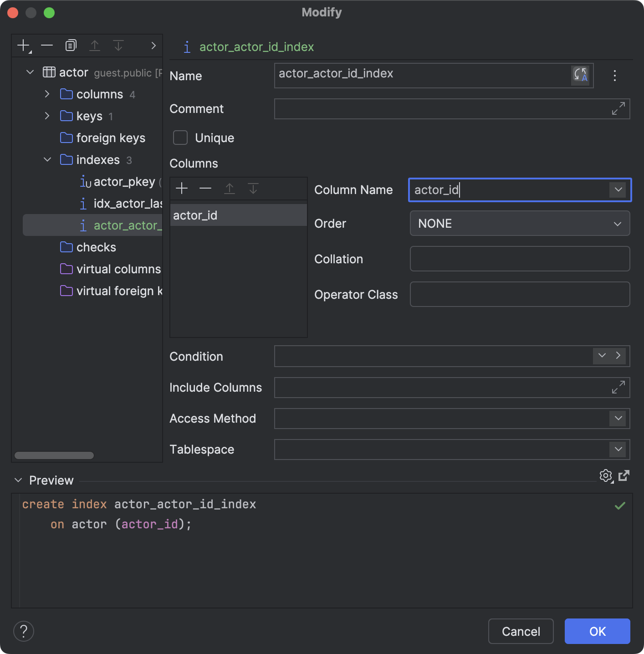The width and height of the screenshot is (644, 654).
Task: Open the Order dropdown showing NONE
Action: 618,224
